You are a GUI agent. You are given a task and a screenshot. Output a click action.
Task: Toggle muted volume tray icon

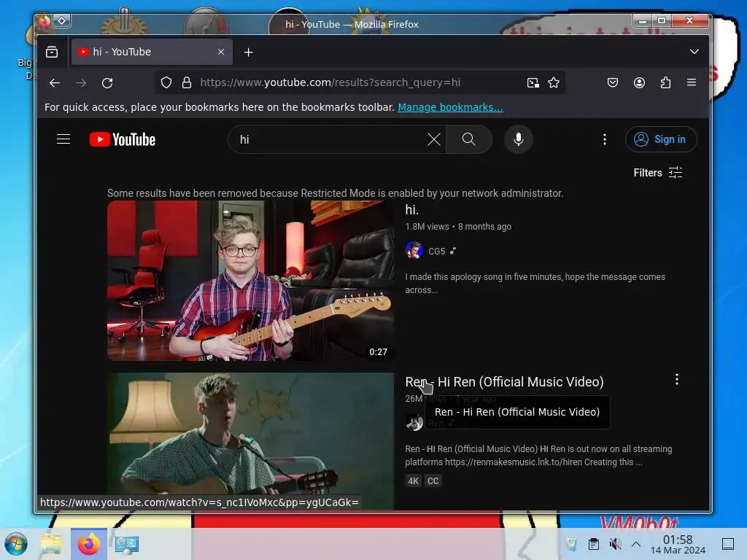pyautogui.click(x=615, y=544)
